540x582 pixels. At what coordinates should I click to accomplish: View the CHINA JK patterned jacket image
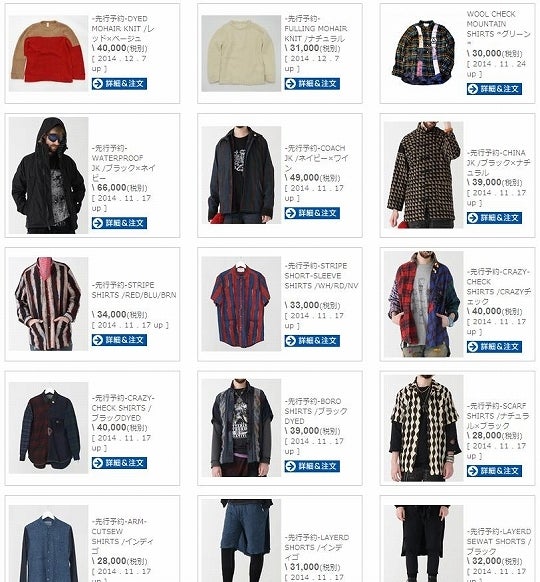coord(423,175)
